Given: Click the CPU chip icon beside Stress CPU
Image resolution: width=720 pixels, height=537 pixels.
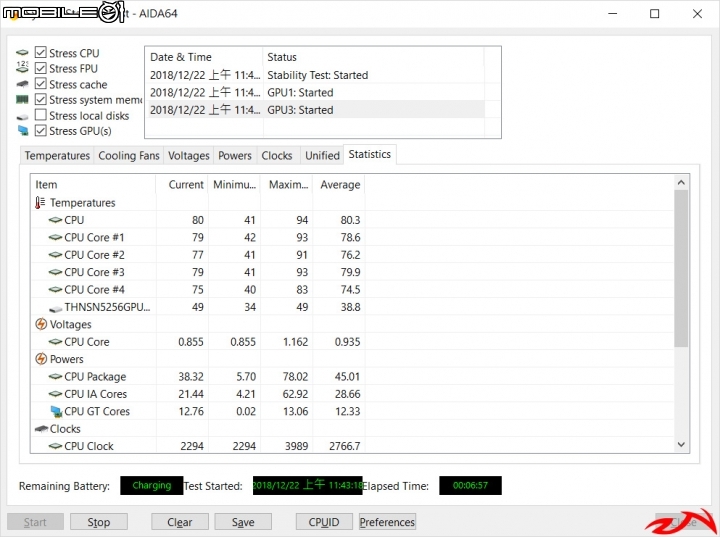Looking at the screenshot, I should click(x=22, y=53).
